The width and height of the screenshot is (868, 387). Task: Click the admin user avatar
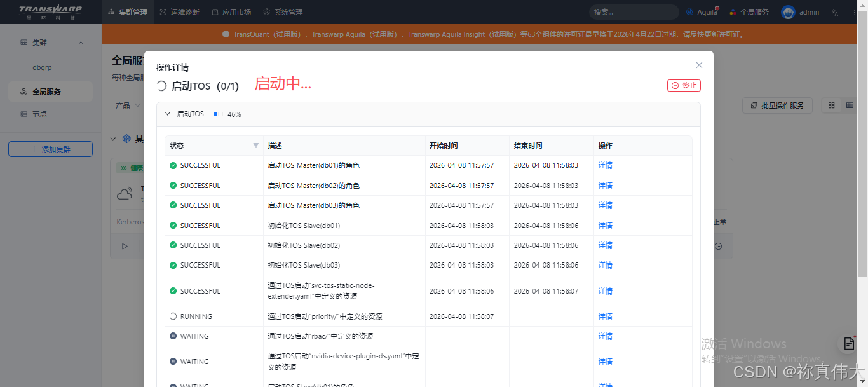point(788,12)
